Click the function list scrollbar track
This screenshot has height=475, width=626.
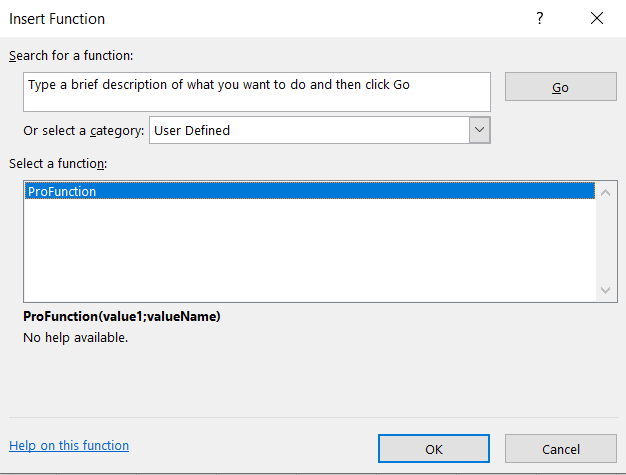(x=605, y=242)
